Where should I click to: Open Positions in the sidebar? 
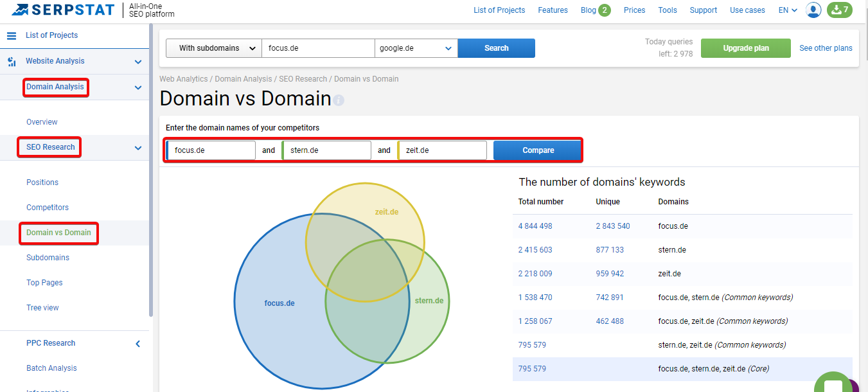click(42, 183)
